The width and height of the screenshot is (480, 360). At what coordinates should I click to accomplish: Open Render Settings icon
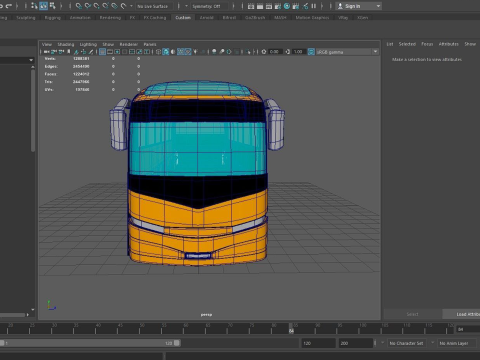click(278, 6)
